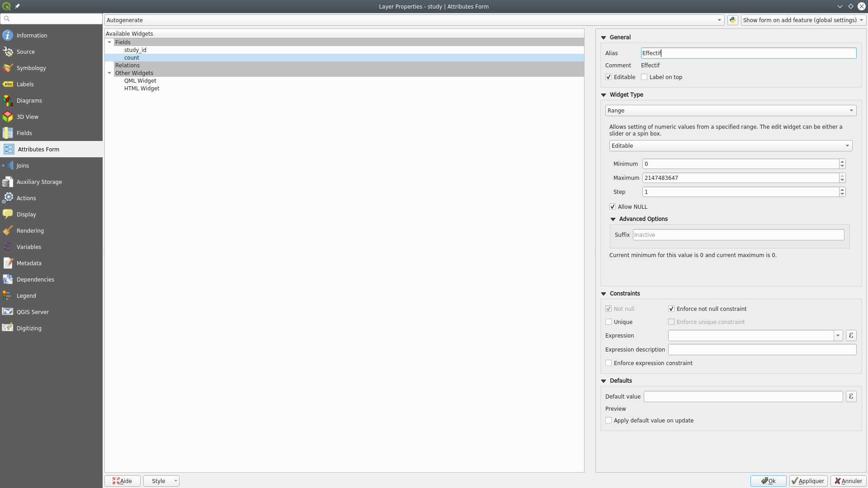Screen dimensions: 868x488
Task: Select study_id in Available Widgets
Action: [x=135, y=50]
